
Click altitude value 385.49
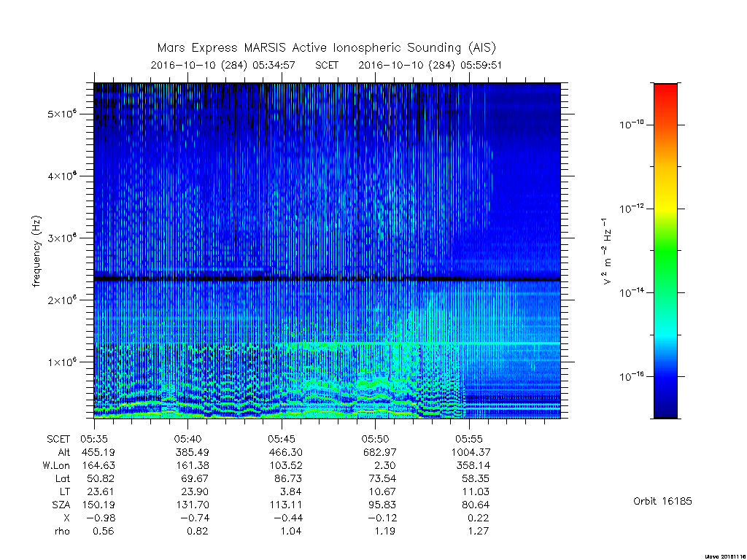[192, 452]
